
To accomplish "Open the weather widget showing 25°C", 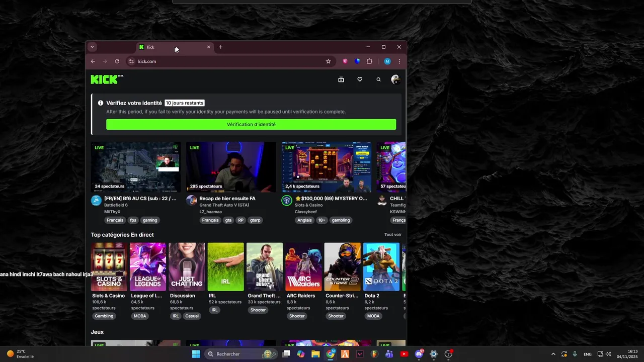I will click(x=20, y=354).
